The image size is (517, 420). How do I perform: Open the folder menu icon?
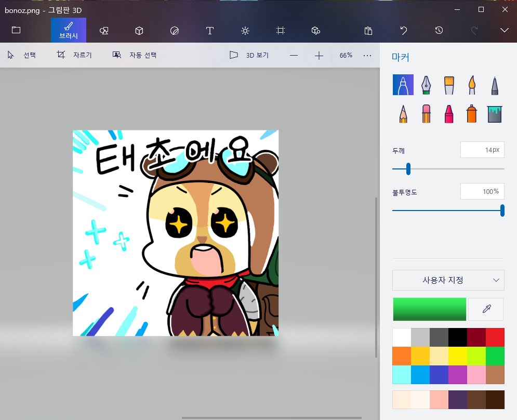tap(16, 31)
